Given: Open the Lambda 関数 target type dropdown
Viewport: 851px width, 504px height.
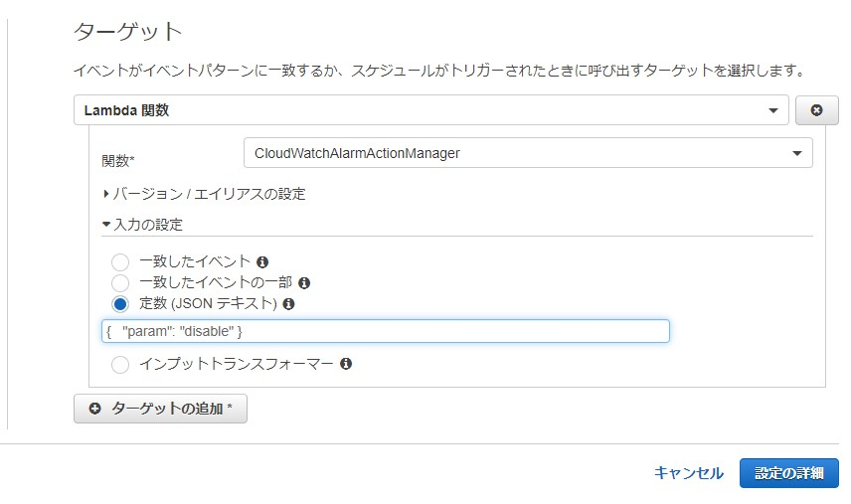Looking at the screenshot, I should (x=430, y=110).
